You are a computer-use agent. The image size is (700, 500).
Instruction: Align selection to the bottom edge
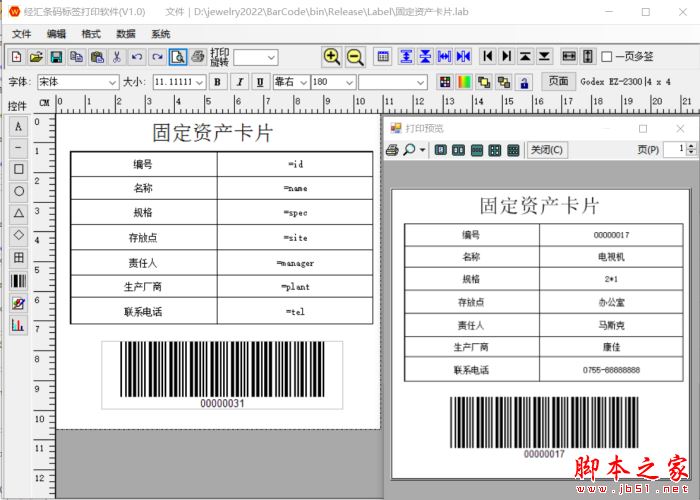coord(545,56)
